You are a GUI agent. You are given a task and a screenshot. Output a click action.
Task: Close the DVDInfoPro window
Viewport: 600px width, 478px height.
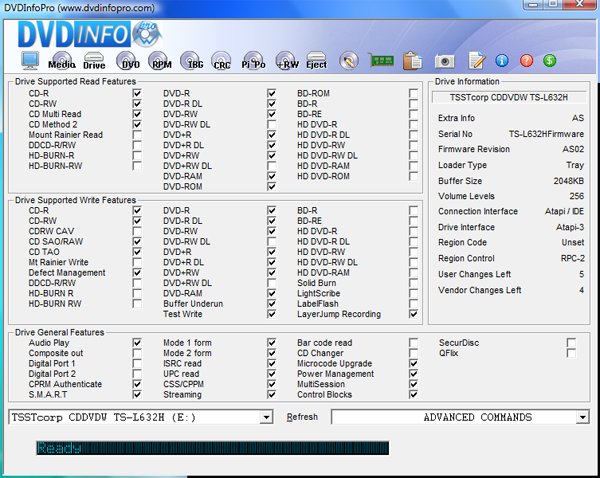click(x=579, y=4)
